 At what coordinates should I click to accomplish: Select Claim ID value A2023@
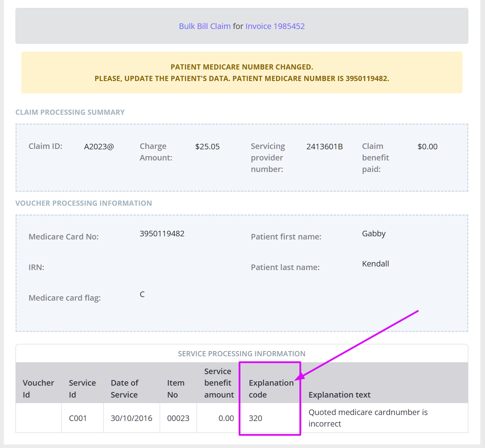tap(99, 147)
